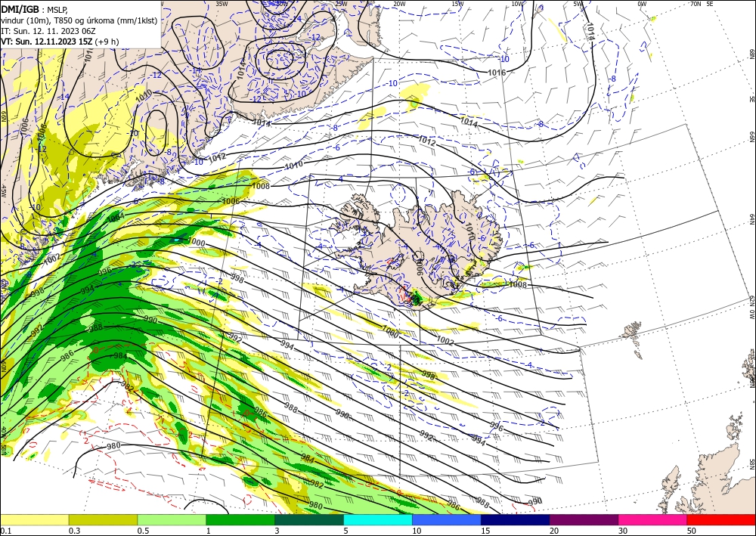Click the cyan 5–10 legend swatch
The width and height of the screenshot is (756, 536).
[378, 519]
